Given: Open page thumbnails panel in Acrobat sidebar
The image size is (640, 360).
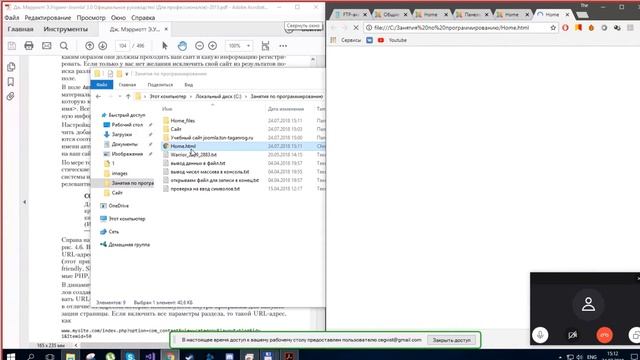Looking at the screenshot, I should (x=11, y=67).
